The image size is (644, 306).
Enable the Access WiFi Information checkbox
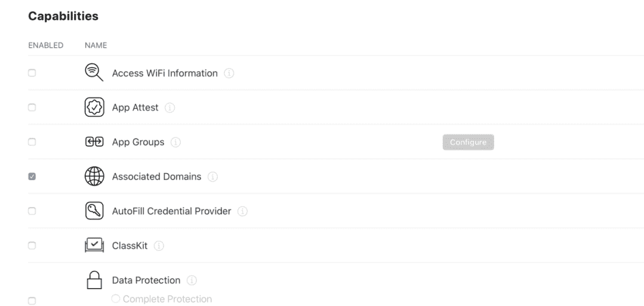click(32, 73)
